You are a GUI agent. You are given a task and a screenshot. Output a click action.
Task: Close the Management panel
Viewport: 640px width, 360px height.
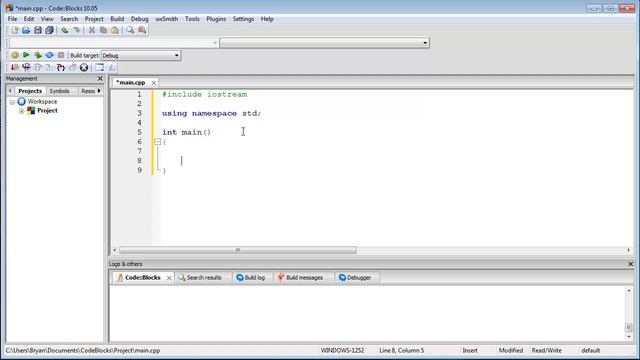point(100,78)
